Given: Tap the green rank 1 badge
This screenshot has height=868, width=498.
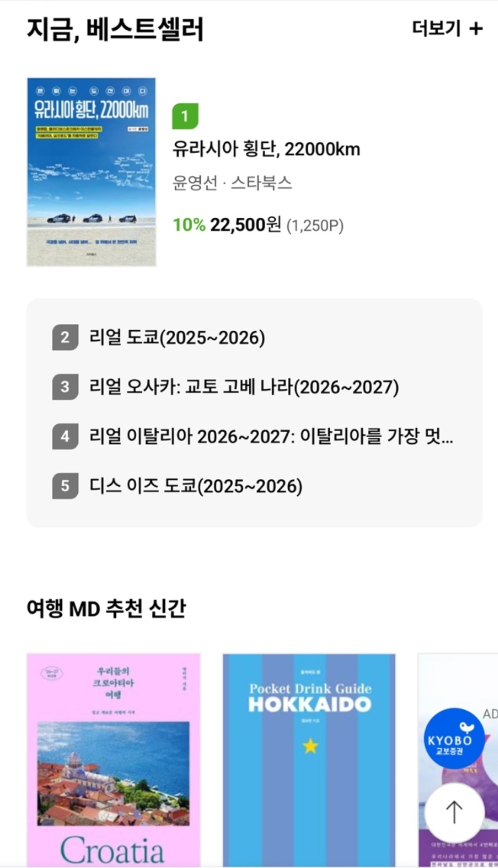Looking at the screenshot, I should tap(185, 116).
